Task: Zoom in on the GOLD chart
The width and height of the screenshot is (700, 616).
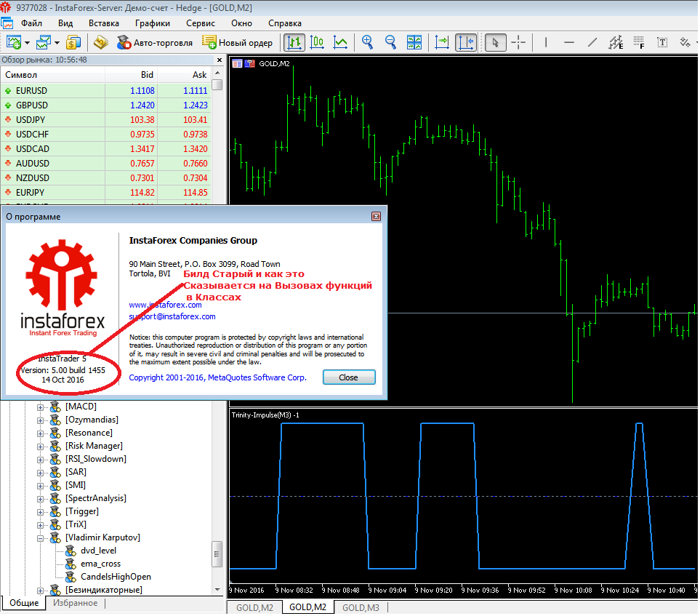Action: coord(367,42)
